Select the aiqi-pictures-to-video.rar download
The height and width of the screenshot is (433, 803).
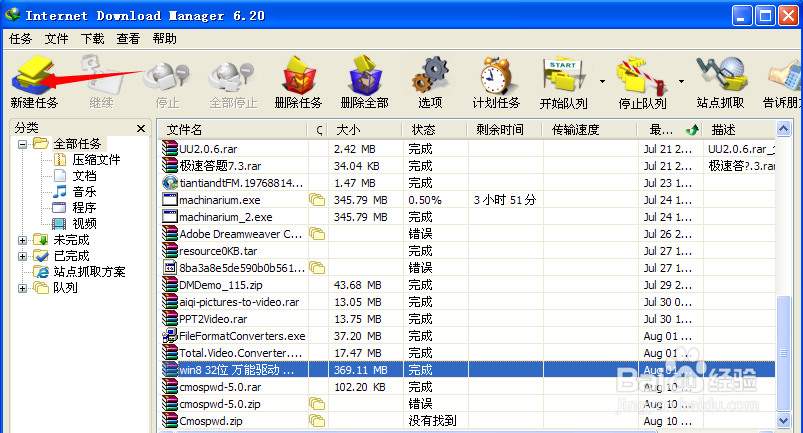[x=467, y=302]
